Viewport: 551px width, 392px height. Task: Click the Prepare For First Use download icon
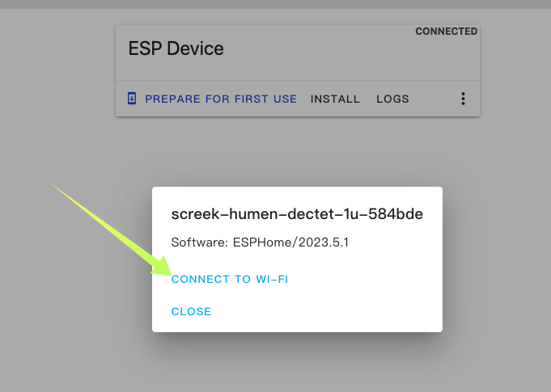(x=132, y=99)
